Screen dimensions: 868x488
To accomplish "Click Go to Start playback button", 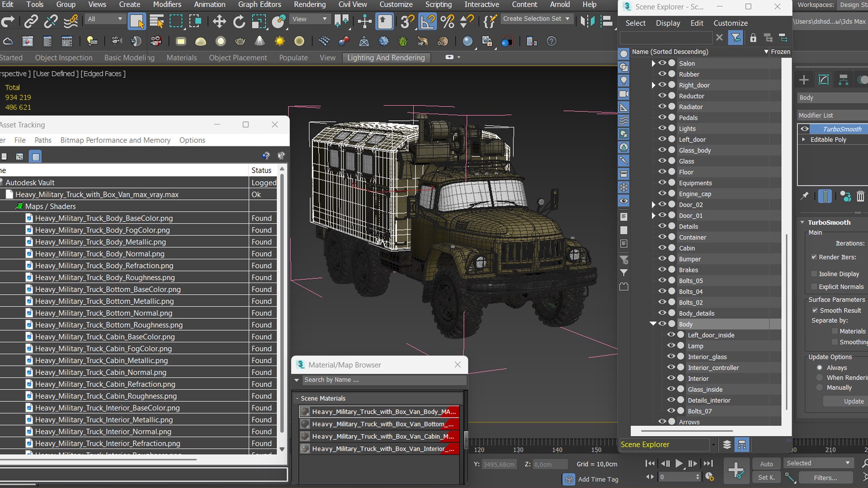I will click(650, 464).
